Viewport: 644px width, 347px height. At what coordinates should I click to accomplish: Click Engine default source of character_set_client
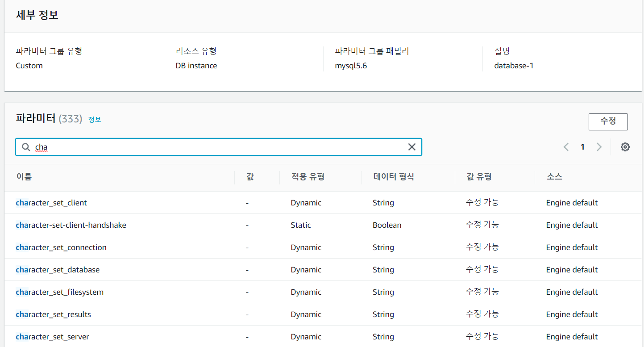tap(572, 203)
